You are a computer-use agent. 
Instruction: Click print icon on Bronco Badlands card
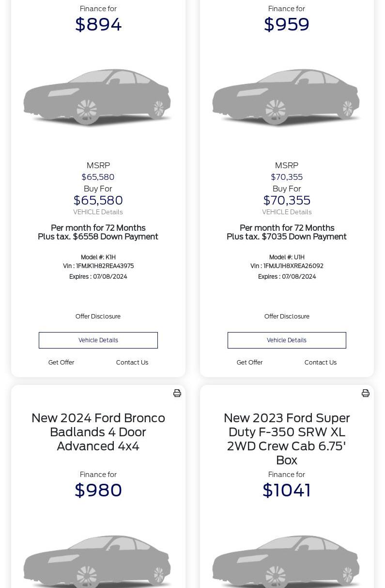(177, 393)
